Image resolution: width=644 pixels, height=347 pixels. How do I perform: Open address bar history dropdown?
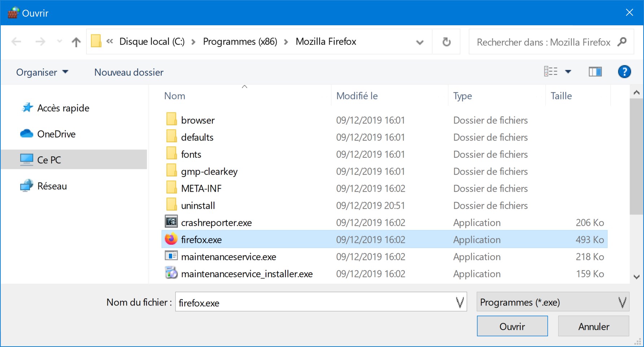[x=420, y=42]
